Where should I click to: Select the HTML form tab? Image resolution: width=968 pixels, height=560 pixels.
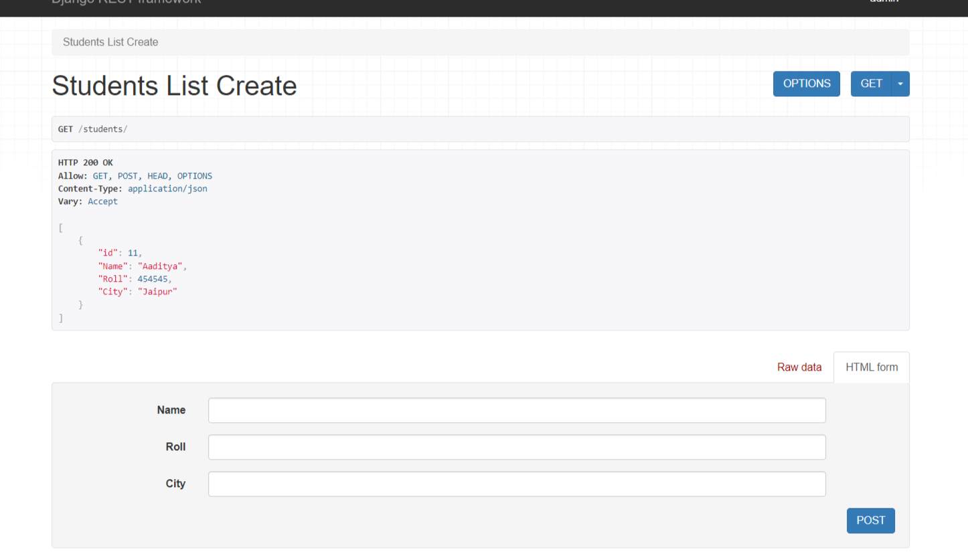click(872, 367)
